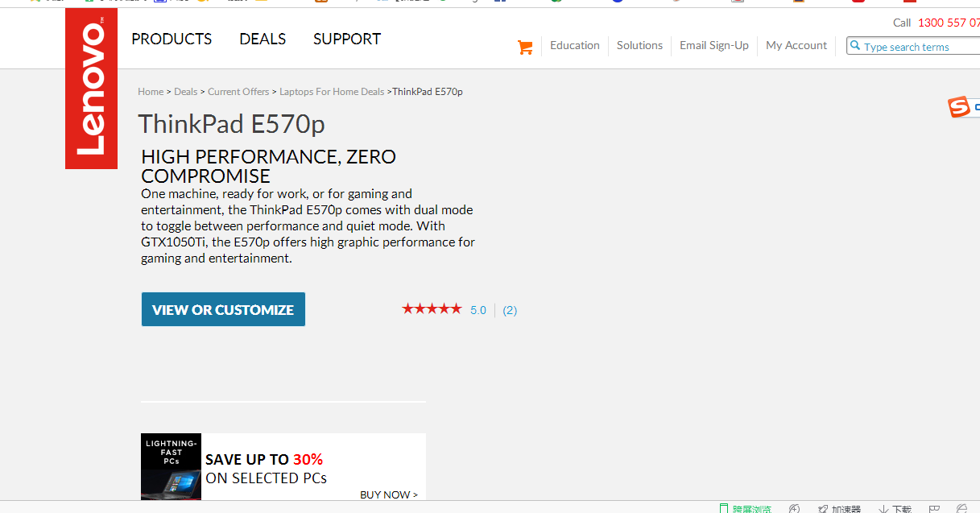
Task: Open the reviews count (2) link
Action: point(510,310)
